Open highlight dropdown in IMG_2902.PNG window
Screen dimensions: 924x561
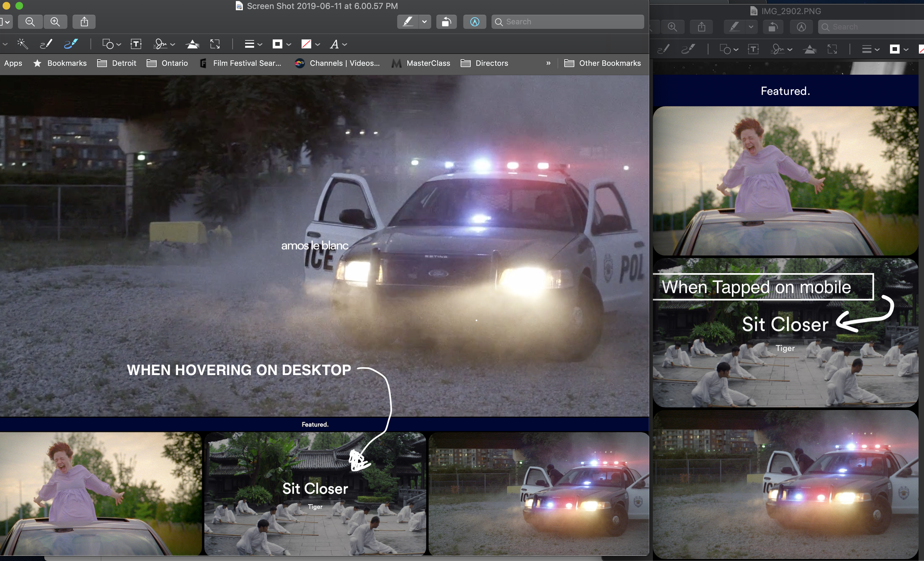pyautogui.click(x=751, y=27)
